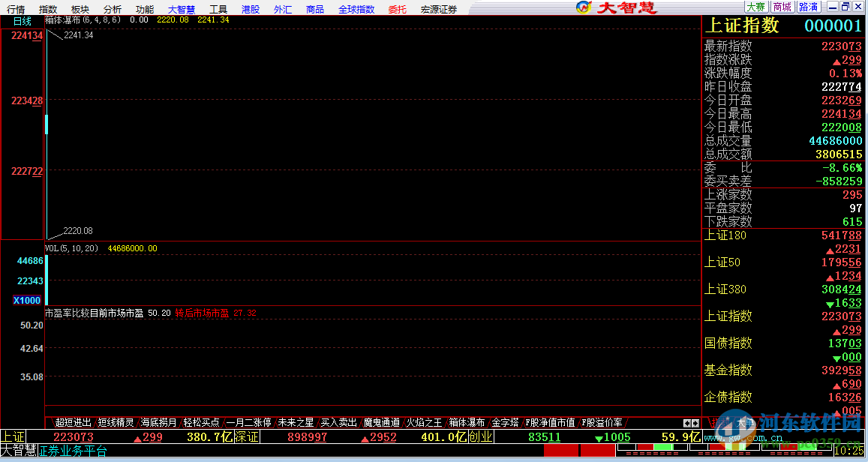868x462 pixels.
Task: Click the 大智慧 logo icon in title bar
Action: (x=584, y=7)
